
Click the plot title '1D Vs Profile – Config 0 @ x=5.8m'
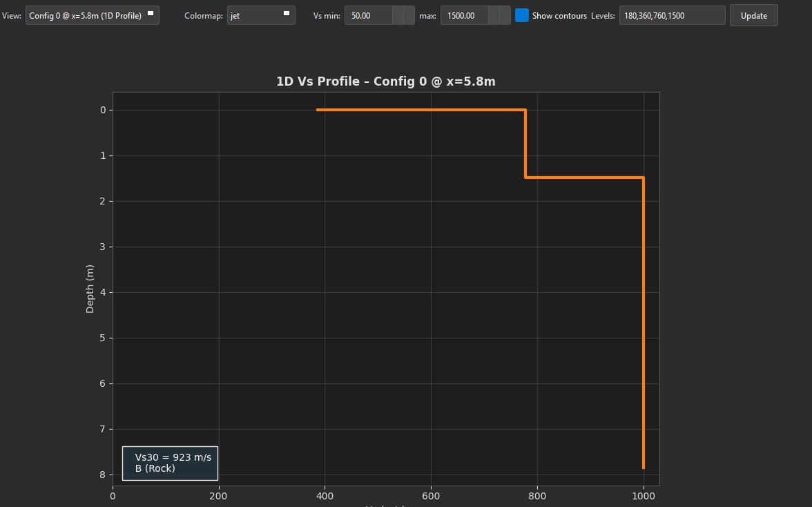point(386,82)
